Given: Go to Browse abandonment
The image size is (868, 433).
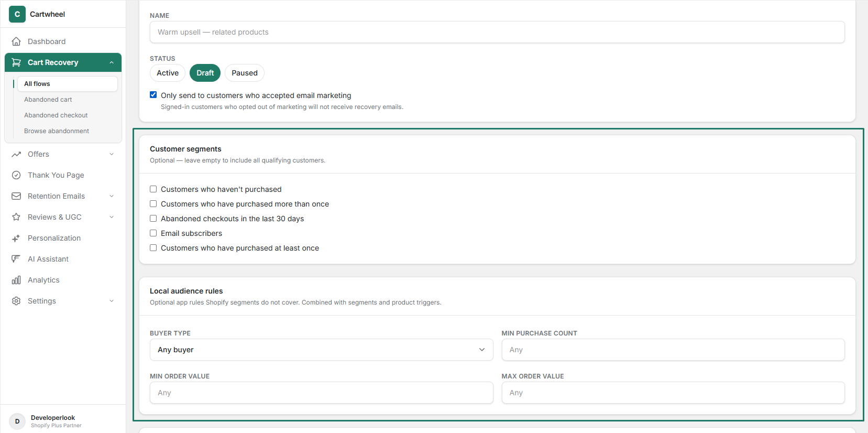Looking at the screenshot, I should (57, 131).
